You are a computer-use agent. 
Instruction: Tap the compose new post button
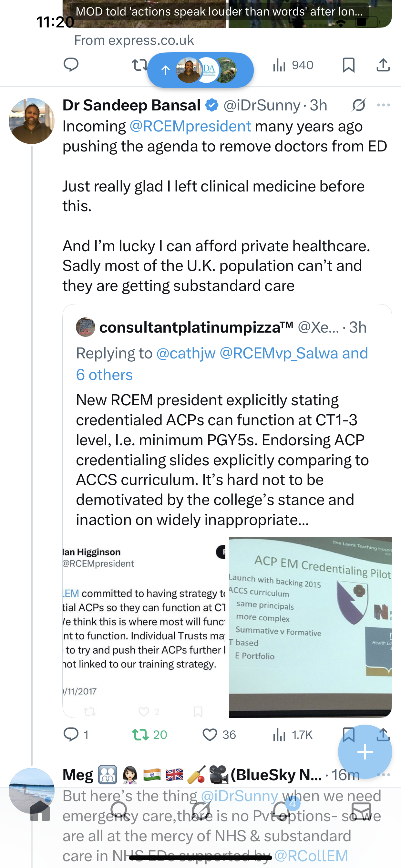[365, 752]
